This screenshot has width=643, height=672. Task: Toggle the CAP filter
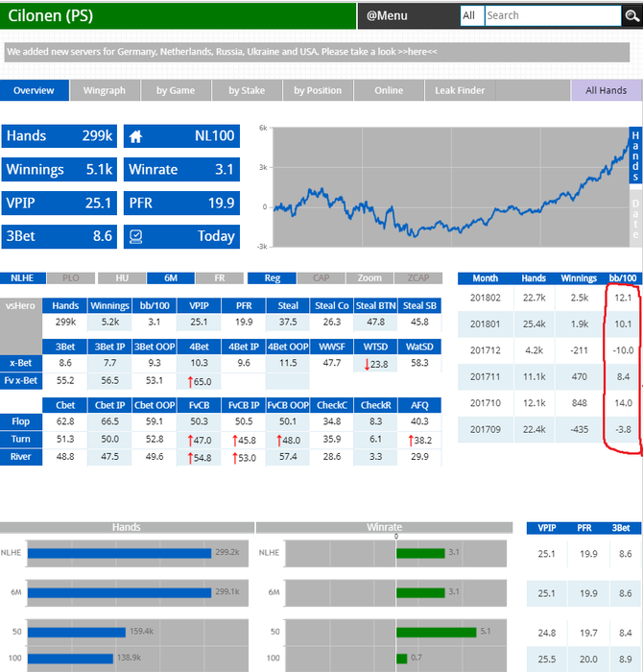pyautogui.click(x=321, y=278)
